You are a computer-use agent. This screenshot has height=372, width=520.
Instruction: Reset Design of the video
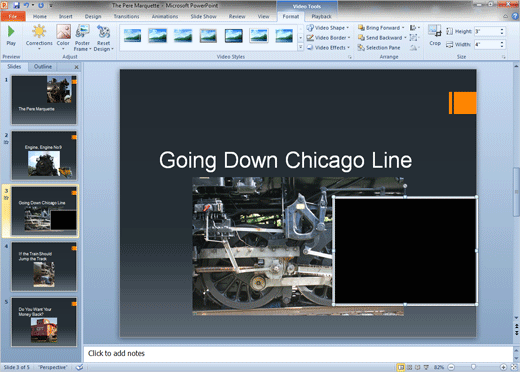(x=103, y=37)
